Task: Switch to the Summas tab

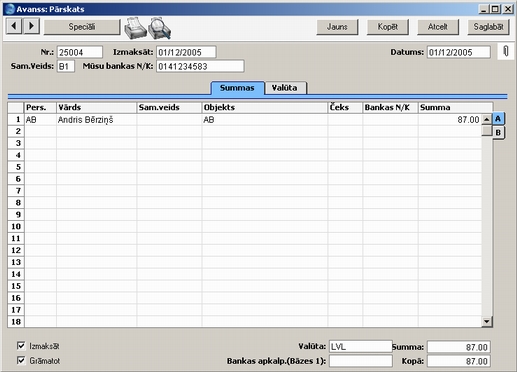Action: coord(237,88)
